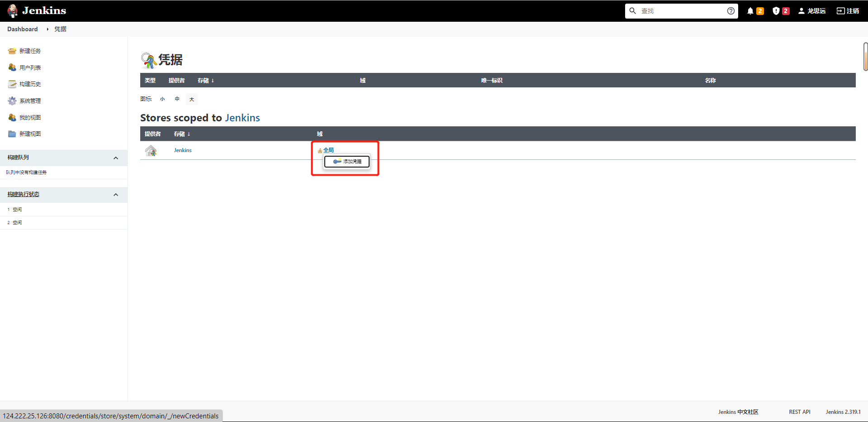The image size is (868, 422).
Task: Click the notification bell icon
Action: (x=750, y=11)
